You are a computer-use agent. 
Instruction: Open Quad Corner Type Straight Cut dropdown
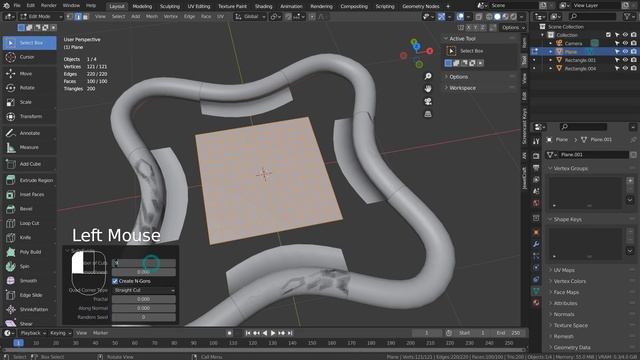(144, 290)
